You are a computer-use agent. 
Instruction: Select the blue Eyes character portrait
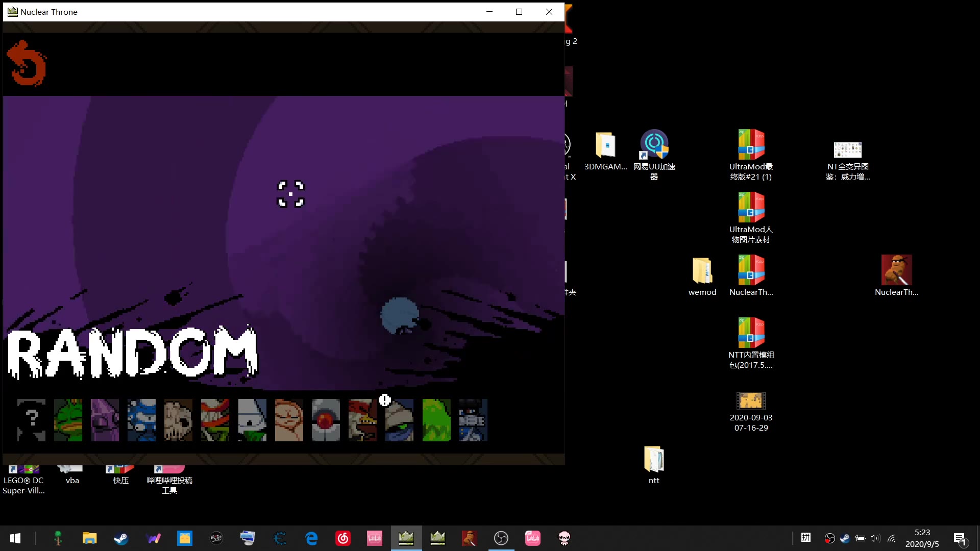coord(142,420)
